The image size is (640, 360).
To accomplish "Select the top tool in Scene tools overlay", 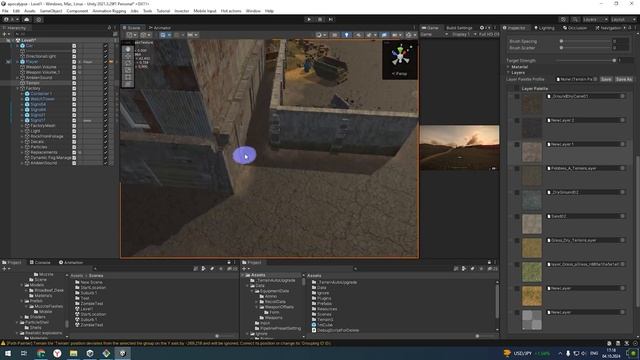I will (x=128, y=49).
